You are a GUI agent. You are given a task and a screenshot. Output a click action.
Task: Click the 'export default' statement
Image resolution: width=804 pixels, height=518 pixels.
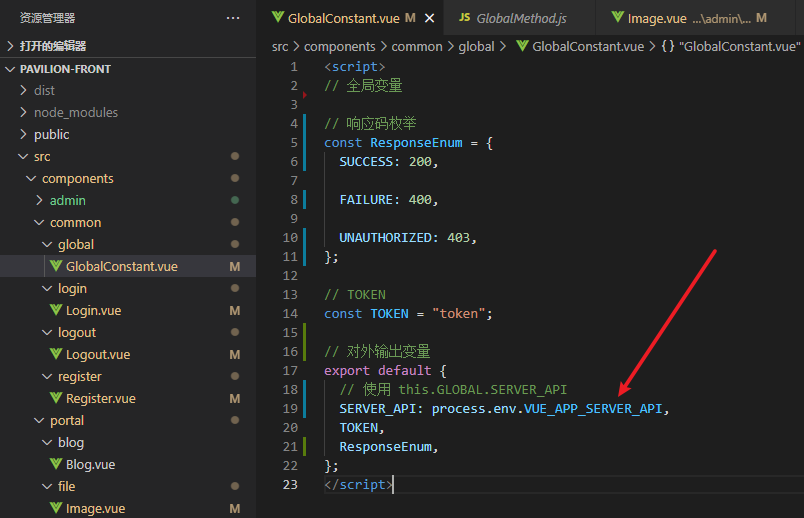point(377,370)
